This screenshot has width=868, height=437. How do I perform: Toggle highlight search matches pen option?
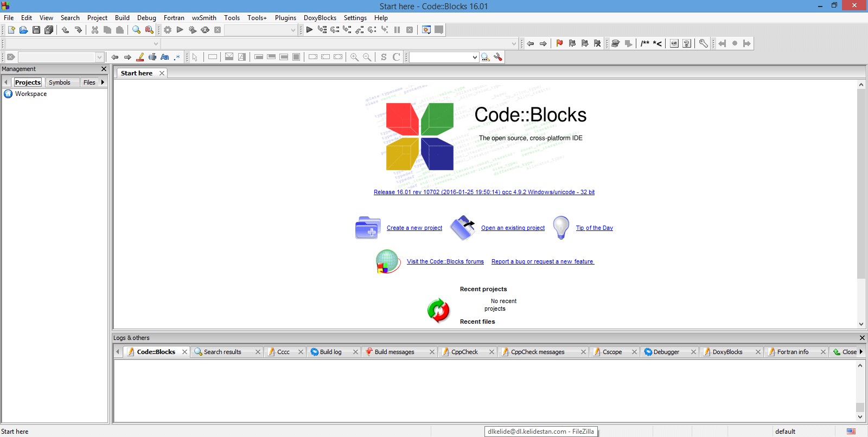(x=140, y=57)
